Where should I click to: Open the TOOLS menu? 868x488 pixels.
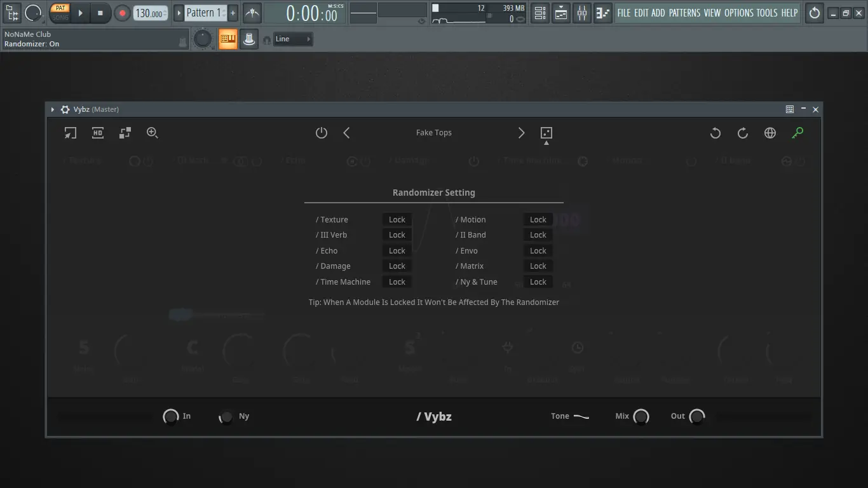(767, 13)
